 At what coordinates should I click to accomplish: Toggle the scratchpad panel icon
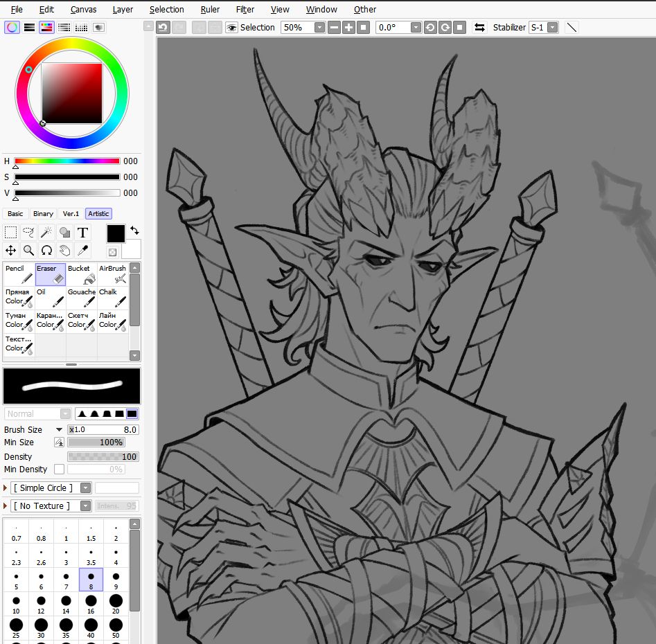99,28
